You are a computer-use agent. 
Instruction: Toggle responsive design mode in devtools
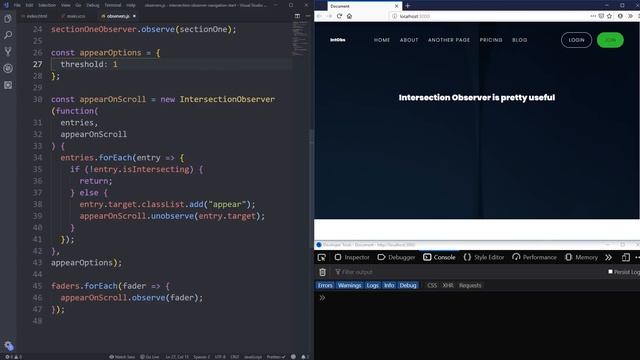point(626,257)
